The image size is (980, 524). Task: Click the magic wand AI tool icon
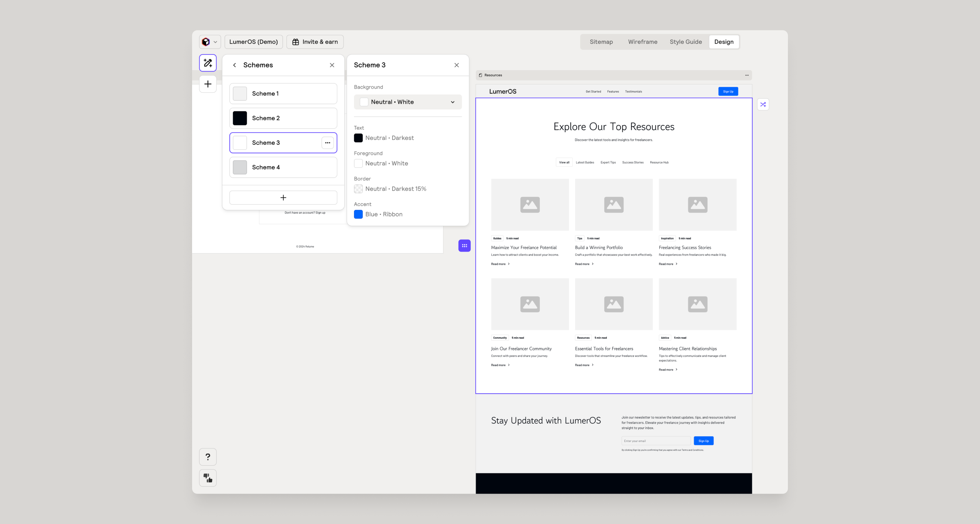click(x=208, y=63)
